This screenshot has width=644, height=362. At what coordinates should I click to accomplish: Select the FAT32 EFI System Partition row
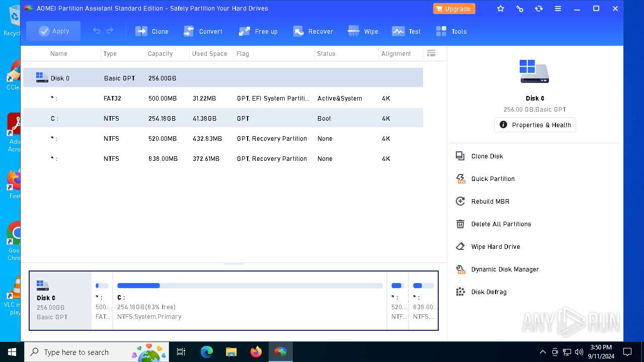pyautogui.click(x=223, y=98)
